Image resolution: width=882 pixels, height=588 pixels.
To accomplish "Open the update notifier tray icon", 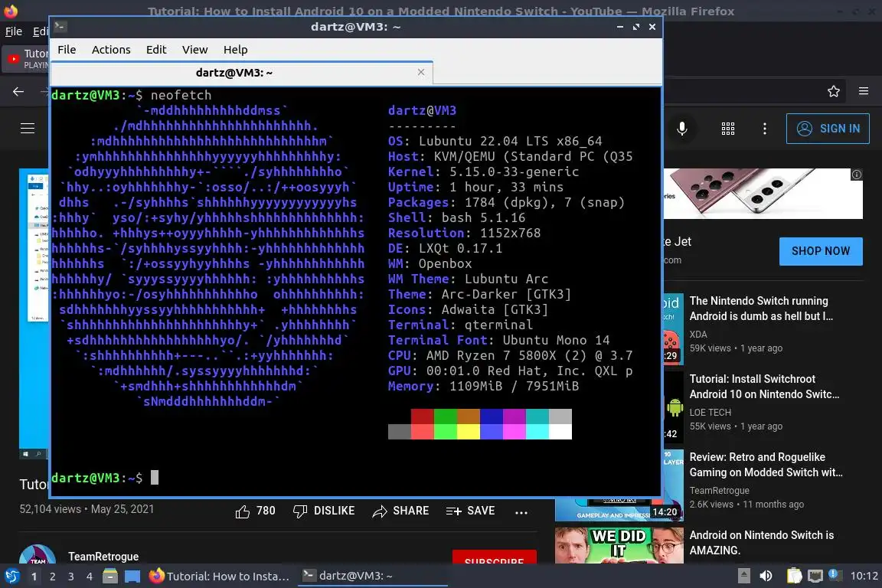I will coord(835,575).
